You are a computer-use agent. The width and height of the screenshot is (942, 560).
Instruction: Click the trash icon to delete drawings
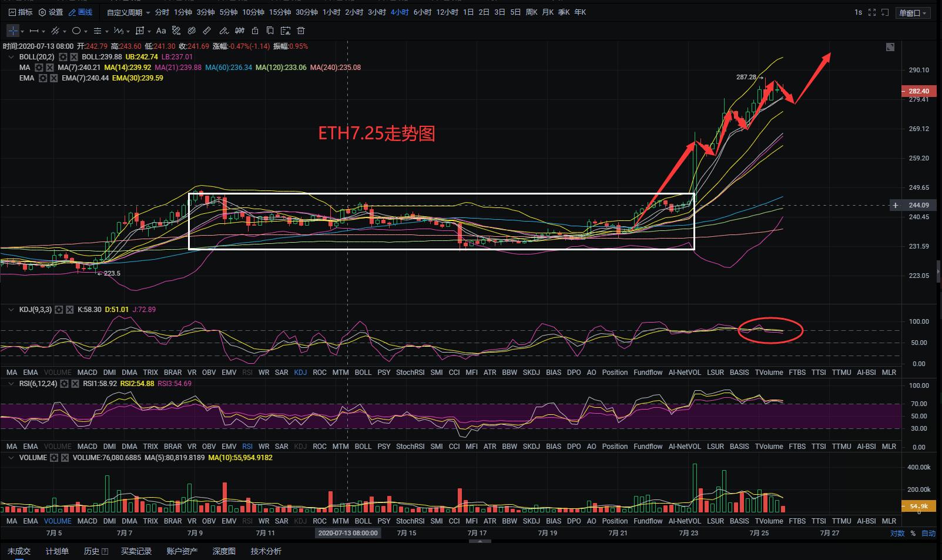(300, 31)
